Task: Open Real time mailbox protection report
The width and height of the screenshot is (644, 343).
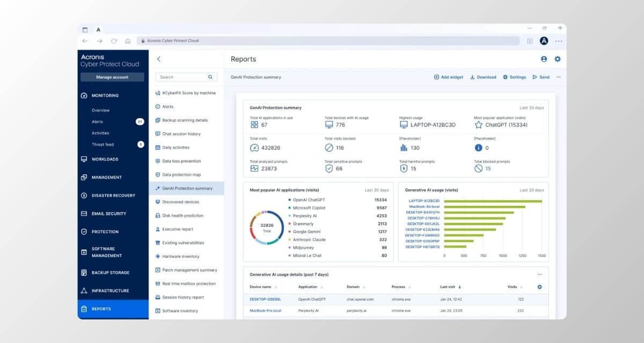Action: [x=186, y=284]
